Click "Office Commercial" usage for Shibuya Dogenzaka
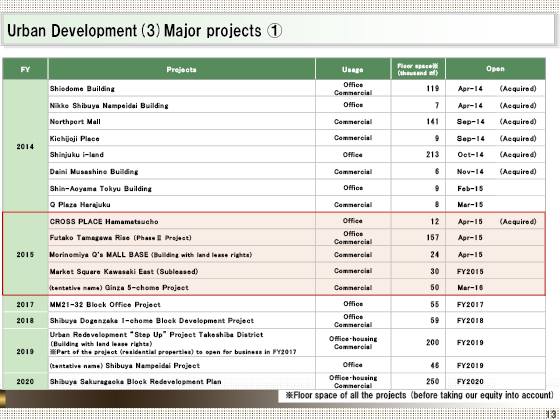The width and height of the screenshot is (560, 420). pyautogui.click(x=353, y=320)
